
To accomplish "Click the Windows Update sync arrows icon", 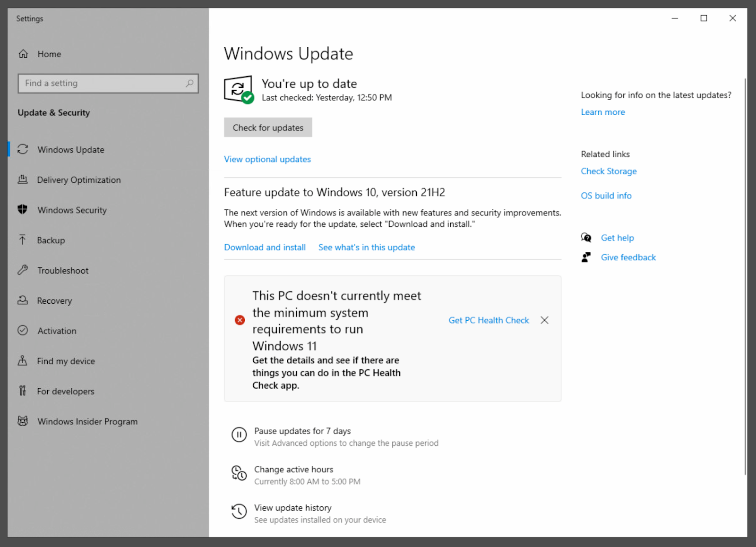I will (x=23, y=149).
